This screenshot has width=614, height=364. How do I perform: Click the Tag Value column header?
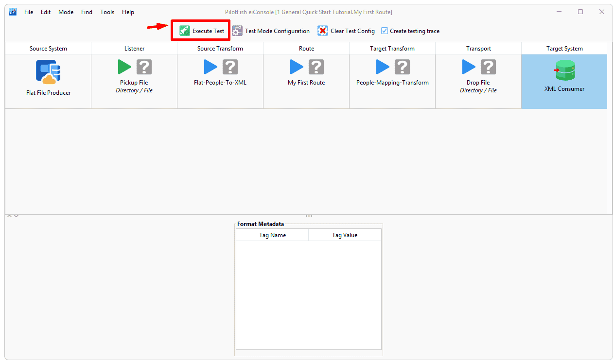coord(345,235)
